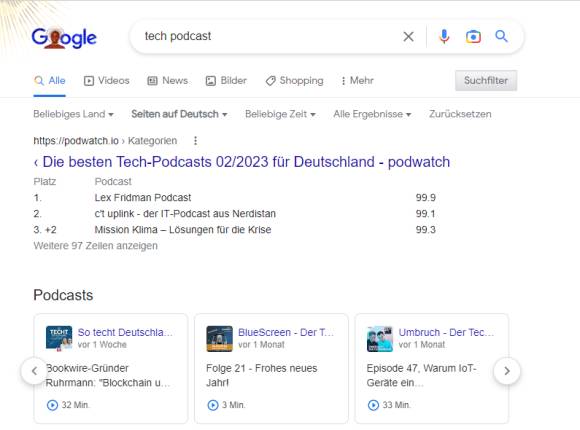
Task: Go to previous podcasts in carousel
Action: 34,371
